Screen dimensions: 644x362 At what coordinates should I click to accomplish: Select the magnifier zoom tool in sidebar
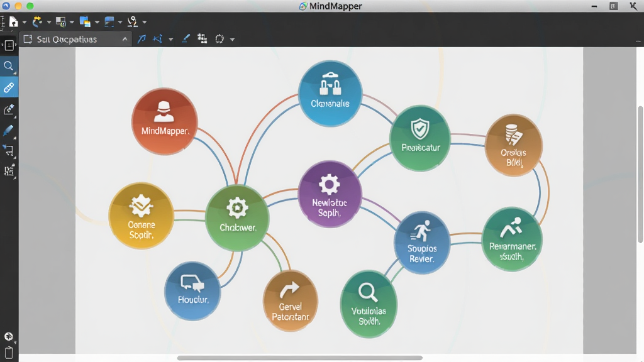(x=9, y=66)
